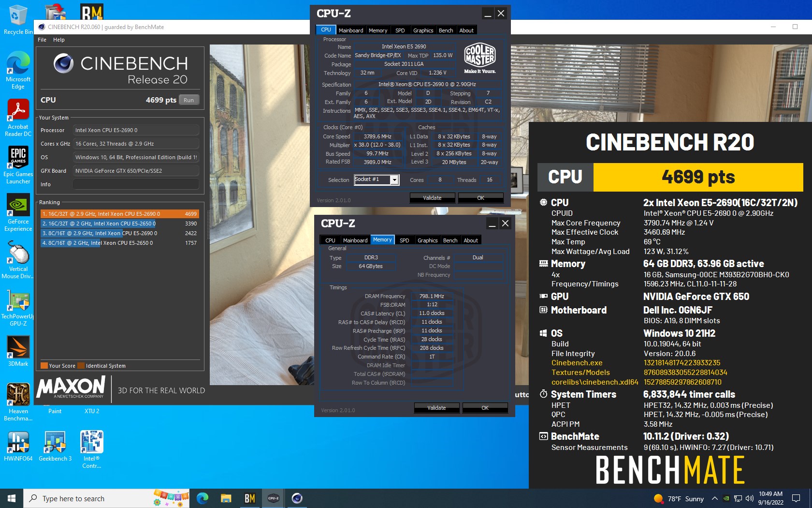Open 3DMark desktop shortcut
This screenshot has width=812, height=508.
point(18,351)
